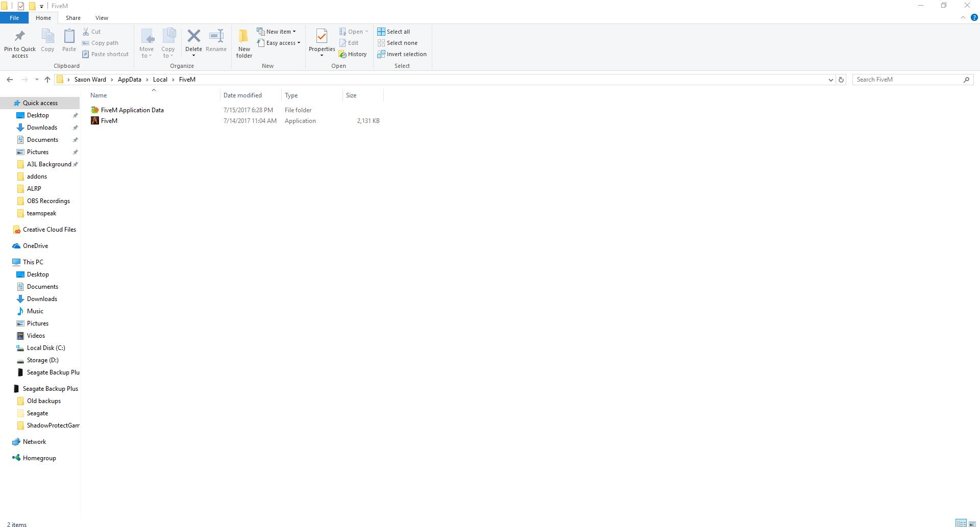Sort by the Size column header
Viewport: 980px width, 527px height.
pyautogui.click(x=363, y=95)
